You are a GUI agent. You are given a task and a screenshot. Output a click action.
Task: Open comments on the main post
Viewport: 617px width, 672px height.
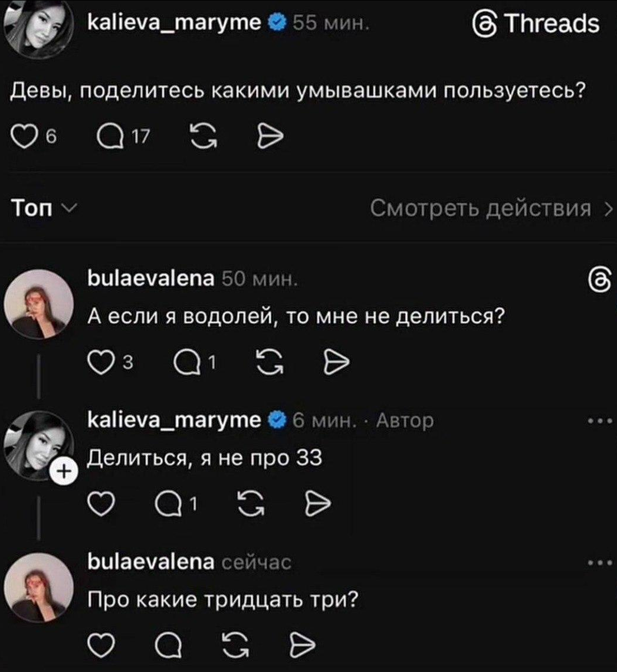click(x=109, y=137)
